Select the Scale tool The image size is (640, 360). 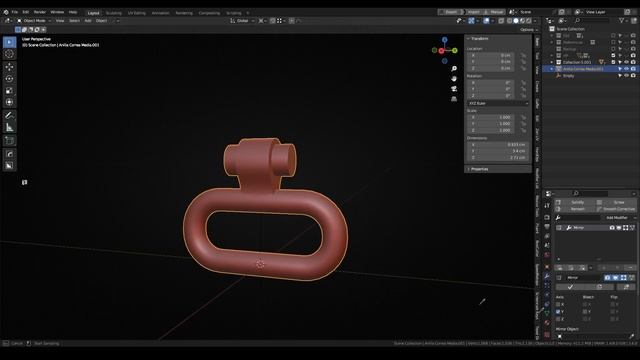tap(9, 91)
